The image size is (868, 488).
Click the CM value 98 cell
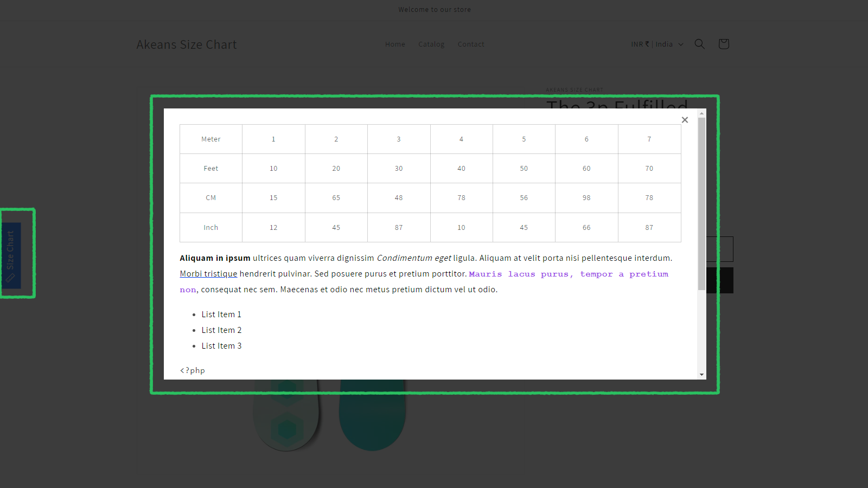(586, 198)
